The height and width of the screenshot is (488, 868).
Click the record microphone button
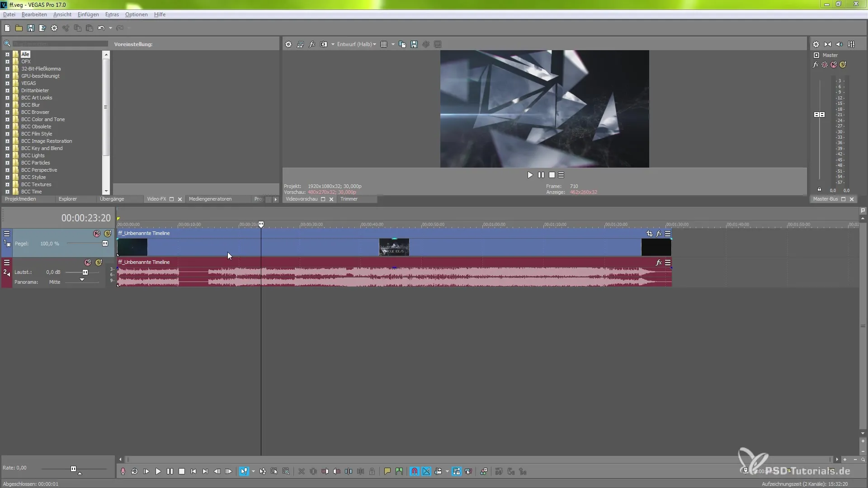[x=123, y=471]
